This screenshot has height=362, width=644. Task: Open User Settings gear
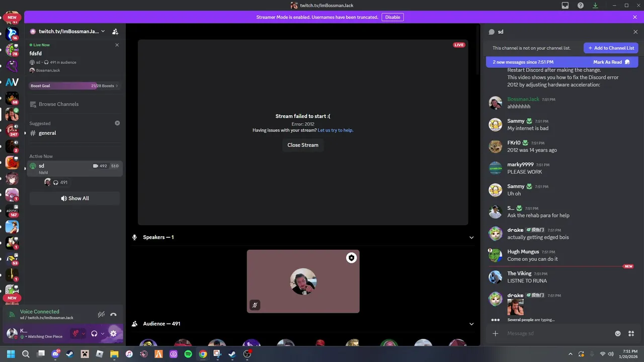[113, 333]
